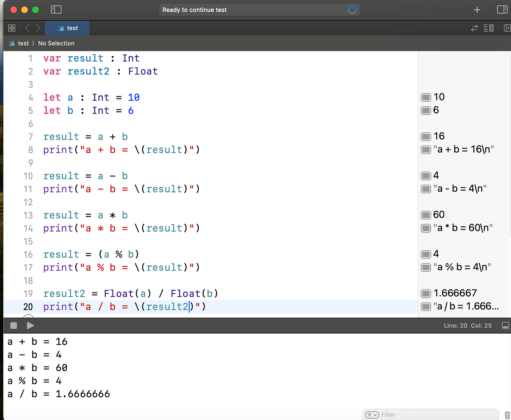The width and height of the screenshot is (511, 420).
Task: Clear the console using trash icon
Action: click(x=507, y=415)
